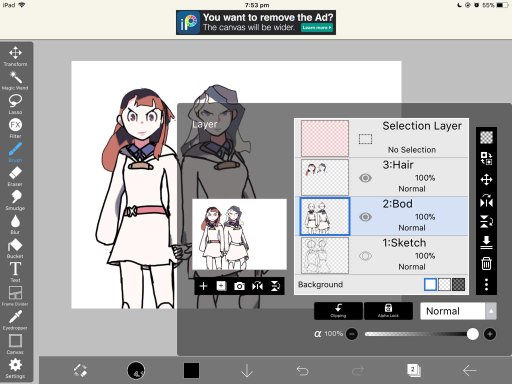This screenshot has width=512, height=384.
Task: Open the Normal blend mode dropdown
Action: pyautogui.click(x=458, y=311)
